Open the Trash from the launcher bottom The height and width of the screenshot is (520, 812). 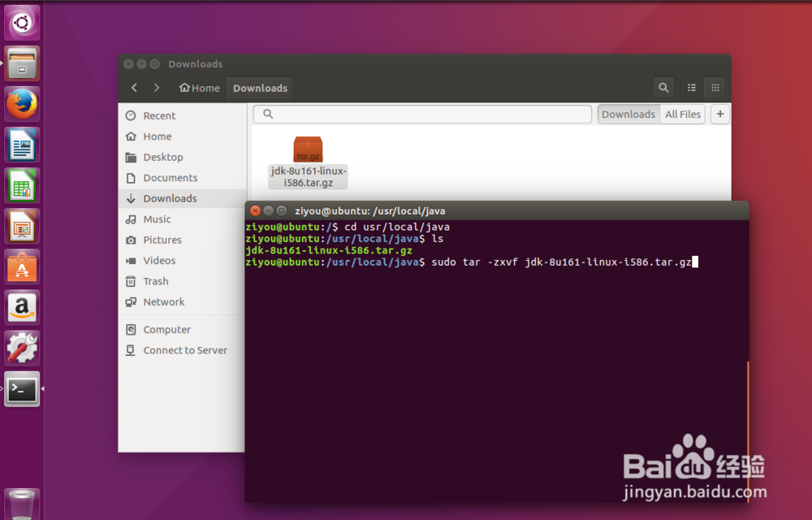(22, 504)
